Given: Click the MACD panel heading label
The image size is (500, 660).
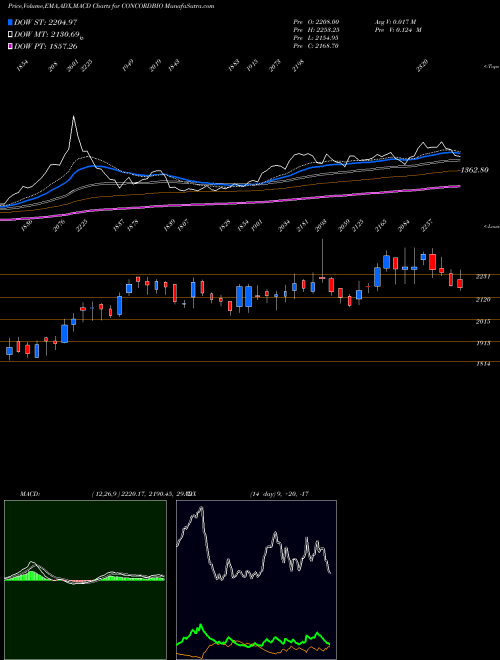Looking at the screenshot, I should [x=30, y=494].
